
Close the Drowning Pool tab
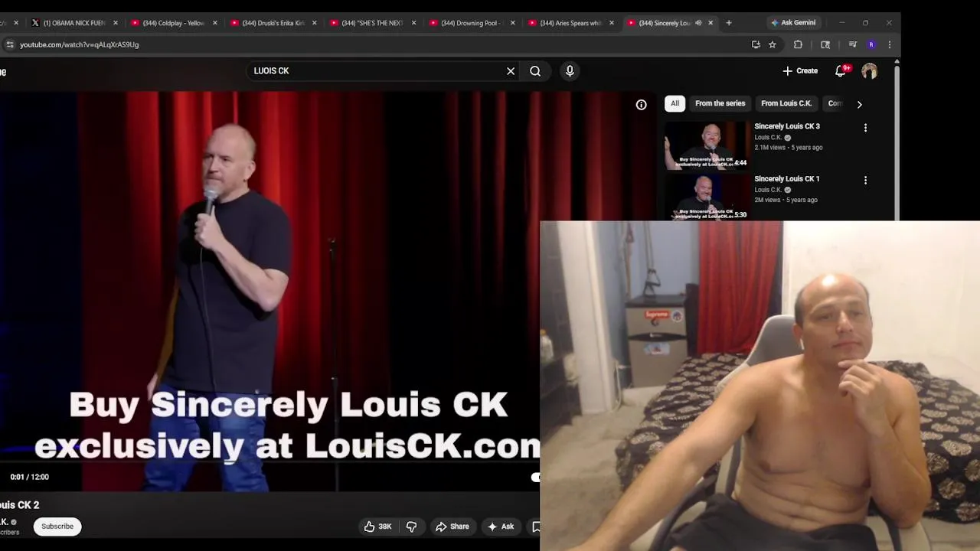(513, 23)
